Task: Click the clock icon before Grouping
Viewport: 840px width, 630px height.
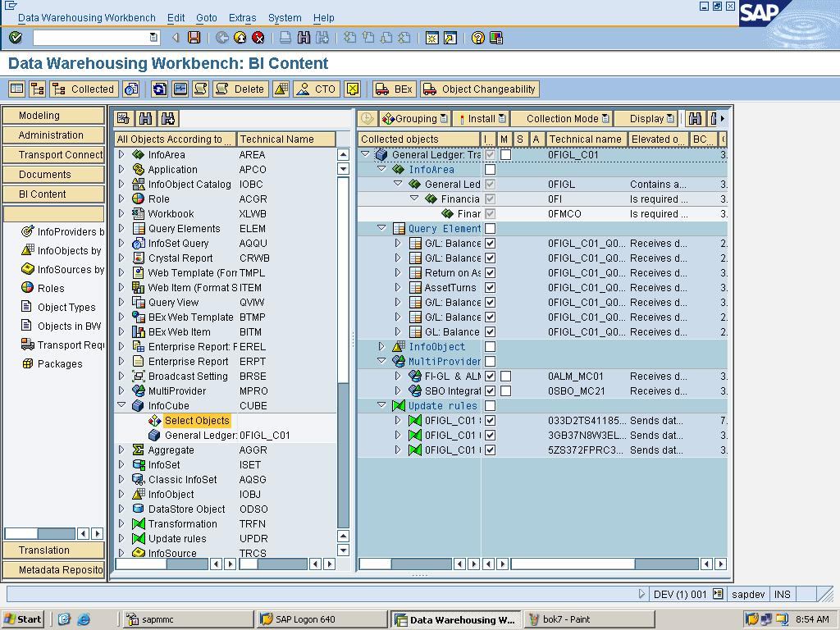Action: 367,118
